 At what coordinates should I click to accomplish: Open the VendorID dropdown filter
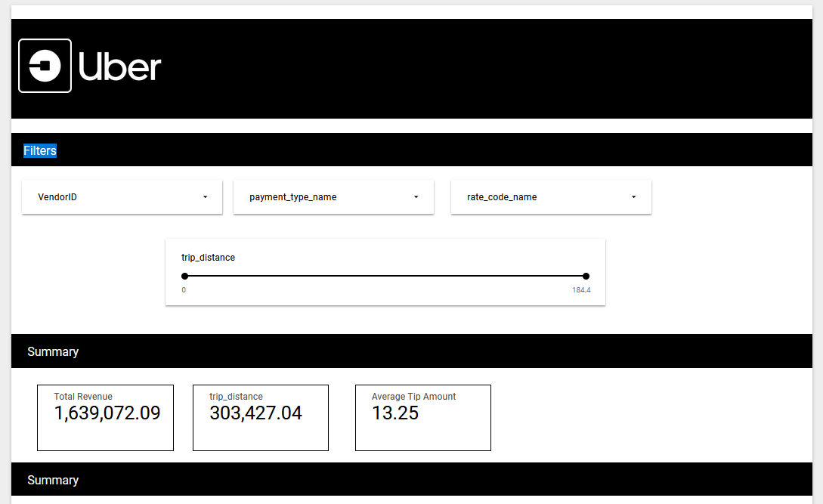122,197
